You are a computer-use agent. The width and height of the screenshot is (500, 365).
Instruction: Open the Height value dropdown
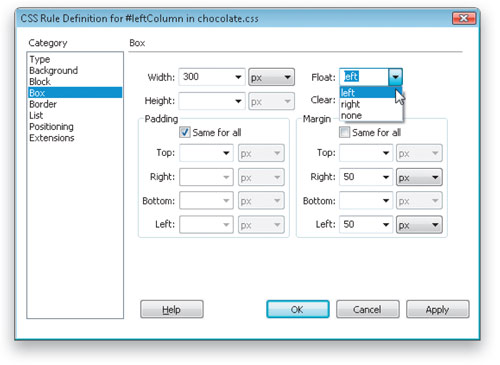tap(238, 101)
